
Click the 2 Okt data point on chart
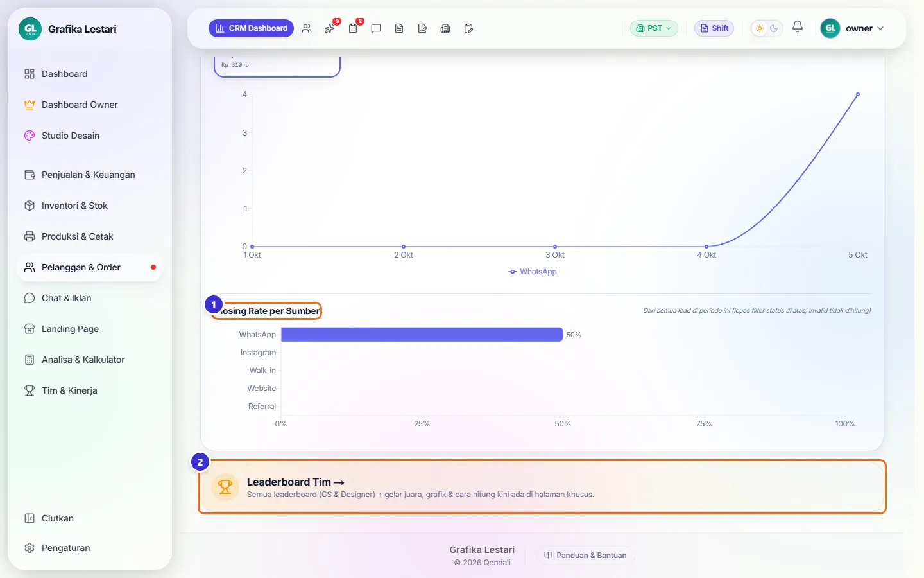[404, 247]
